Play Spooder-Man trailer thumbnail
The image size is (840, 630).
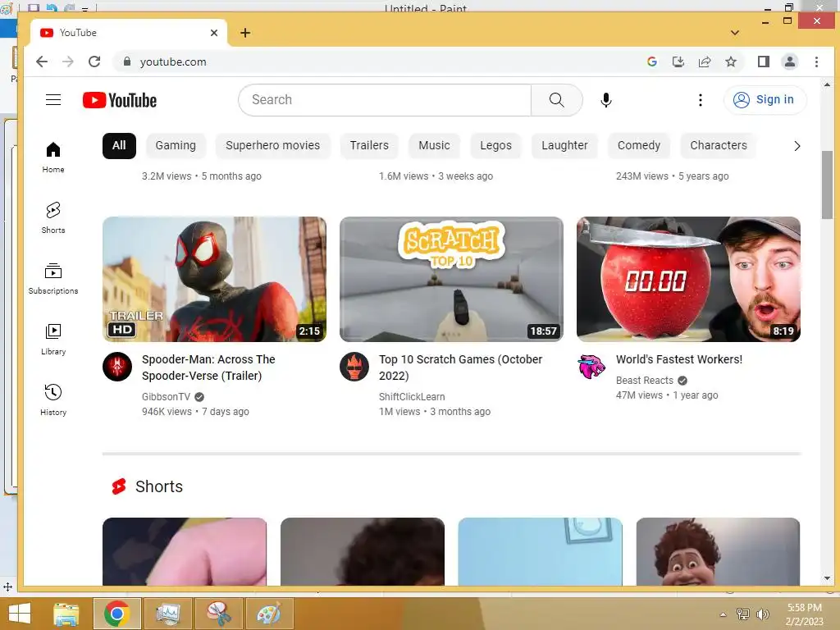(214, 279)
